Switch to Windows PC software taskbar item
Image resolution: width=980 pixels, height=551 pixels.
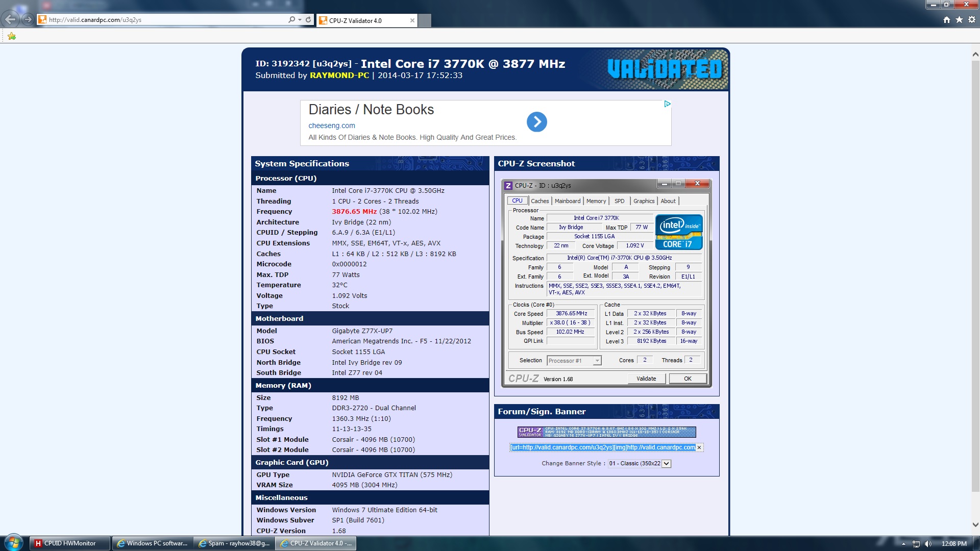point(153,543)
